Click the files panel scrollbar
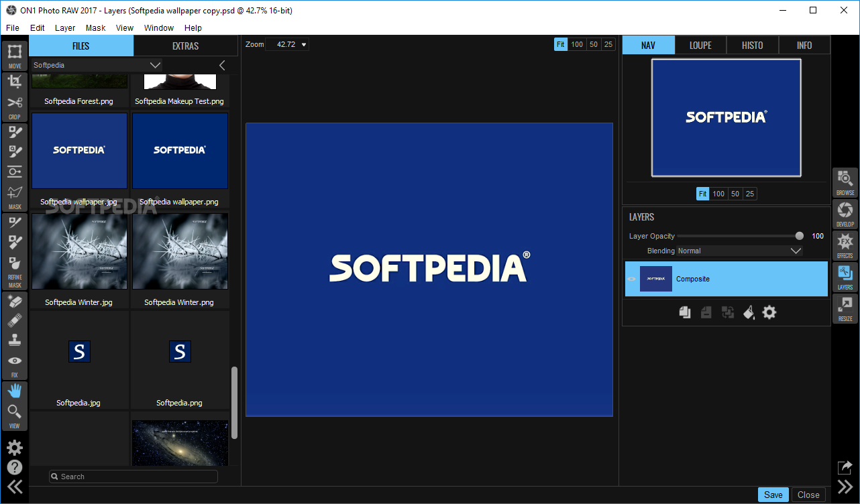Screen dimensions: 860x504 point(234,403)
